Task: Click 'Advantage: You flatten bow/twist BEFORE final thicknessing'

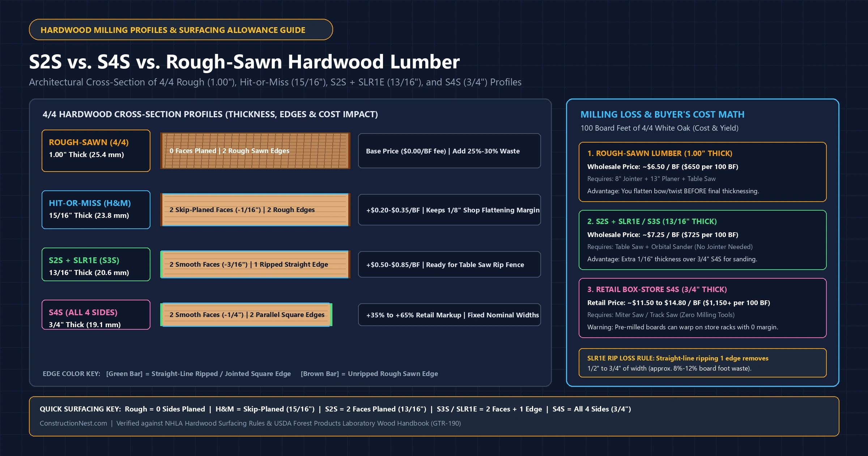Action: coord(673,191)
